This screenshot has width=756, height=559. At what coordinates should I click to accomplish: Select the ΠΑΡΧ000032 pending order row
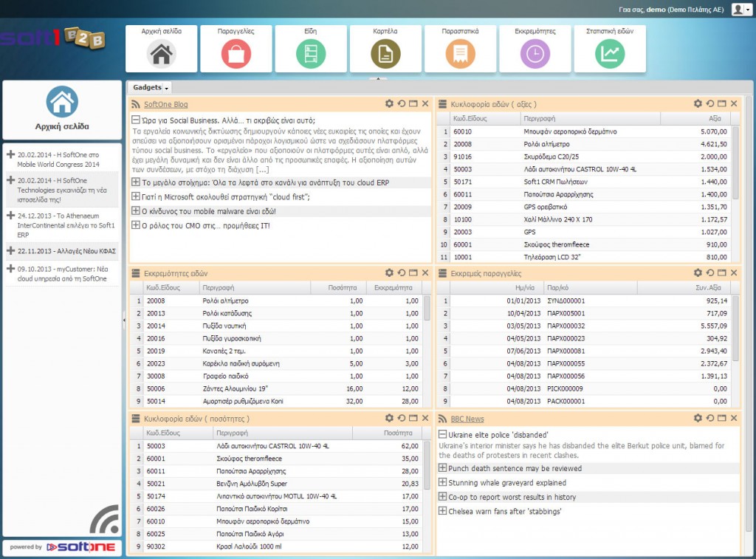pyautogui.click(x=585, y=326)
